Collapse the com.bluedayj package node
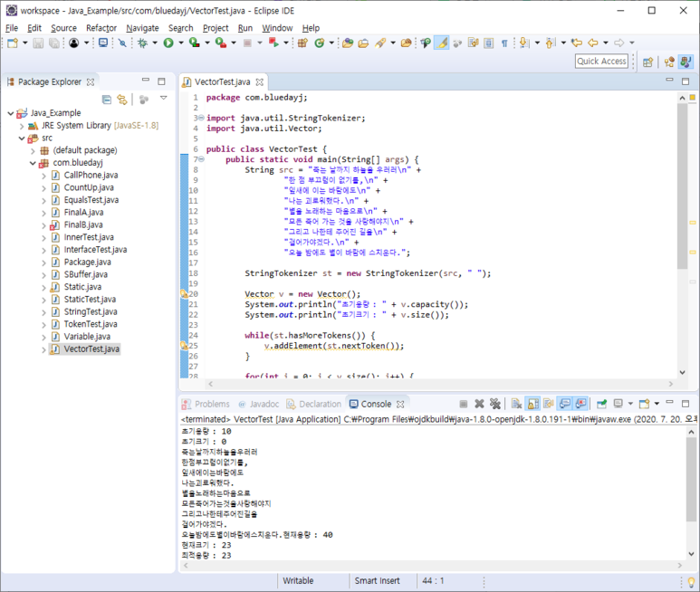 click(33, 163)
